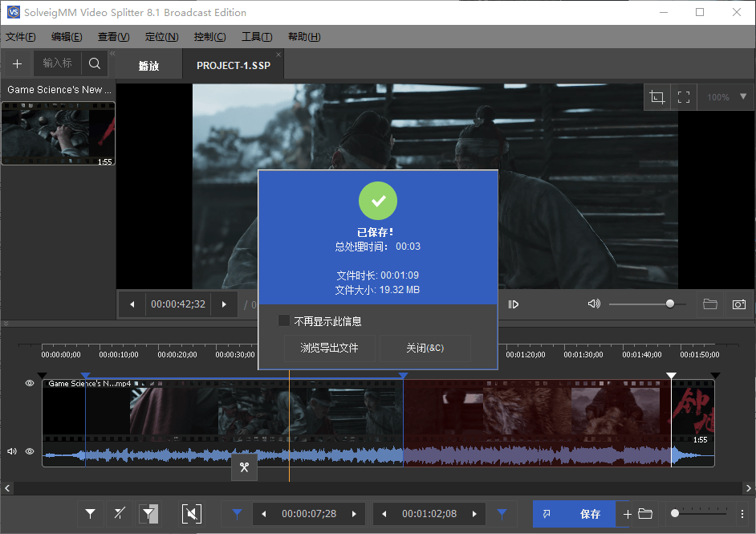Select the scissors cut tool on the timeline
Image resolution: width=756 pixels, height=534 pixels.
click(x=245, y=467)
